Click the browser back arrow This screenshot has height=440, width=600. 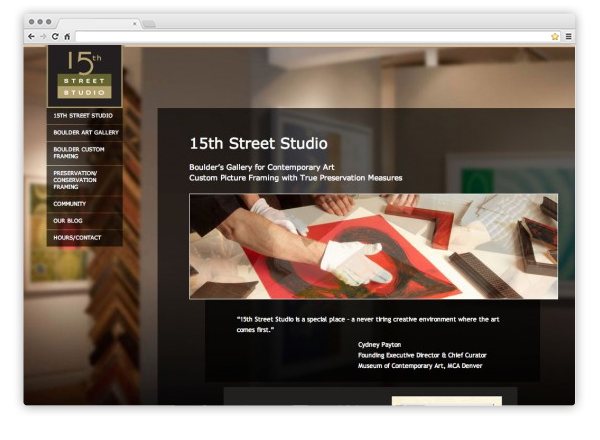(x=31, y=36)
